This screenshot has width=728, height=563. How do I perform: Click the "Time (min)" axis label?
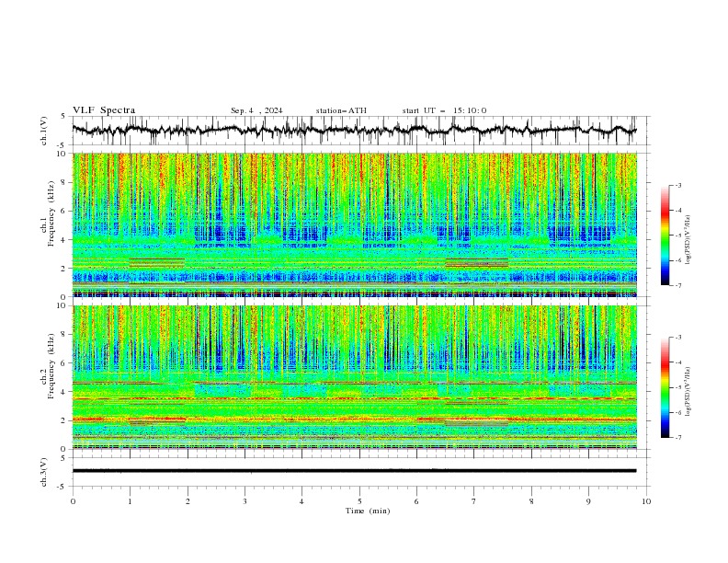(368, 511)
